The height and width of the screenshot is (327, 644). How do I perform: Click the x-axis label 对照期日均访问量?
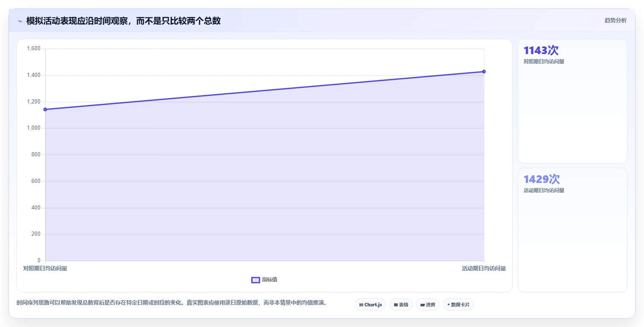[x=45, y=268]
